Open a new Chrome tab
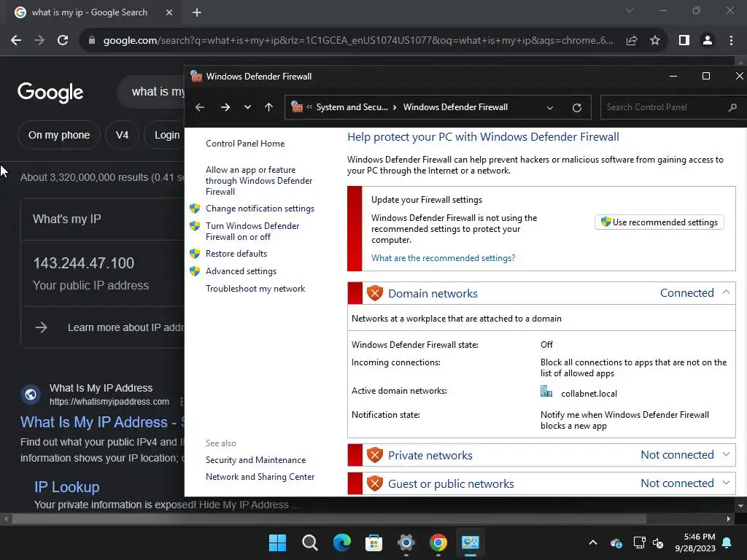This screenshot has height=560, width=747. 197,13
